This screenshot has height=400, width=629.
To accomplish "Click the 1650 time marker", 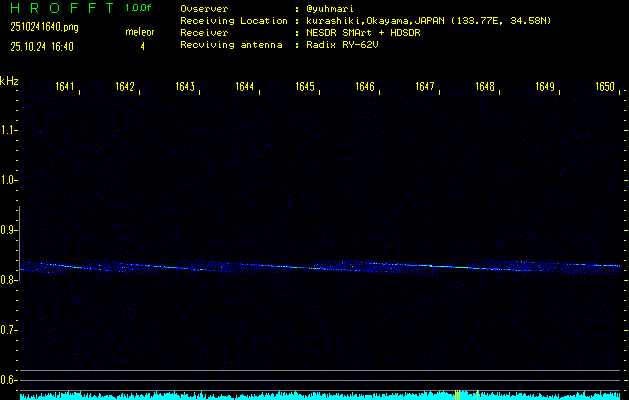I will [x=604, y=87].
